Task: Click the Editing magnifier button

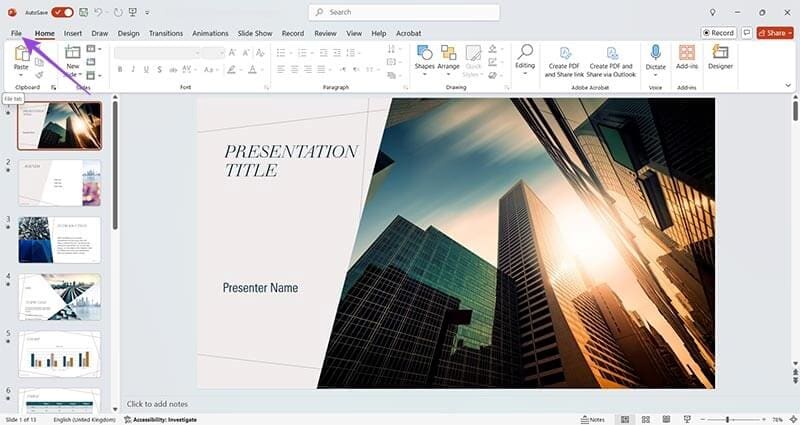Action: click(x=524, y=60)
